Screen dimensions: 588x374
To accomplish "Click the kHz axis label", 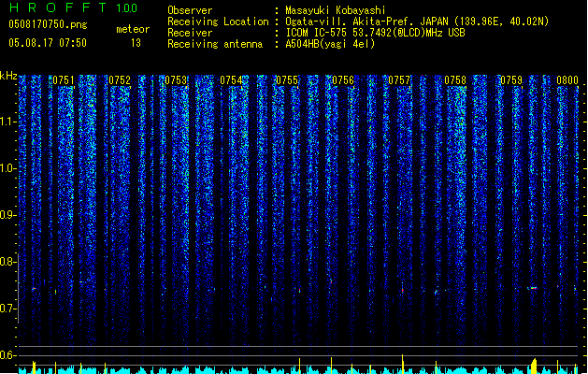I will click(x=8, y=76).
